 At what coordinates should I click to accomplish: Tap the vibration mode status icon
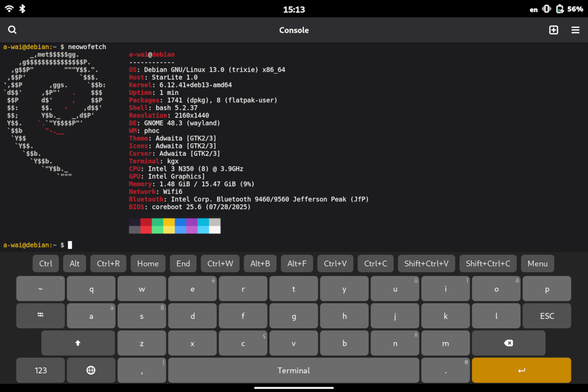[546, 9]
